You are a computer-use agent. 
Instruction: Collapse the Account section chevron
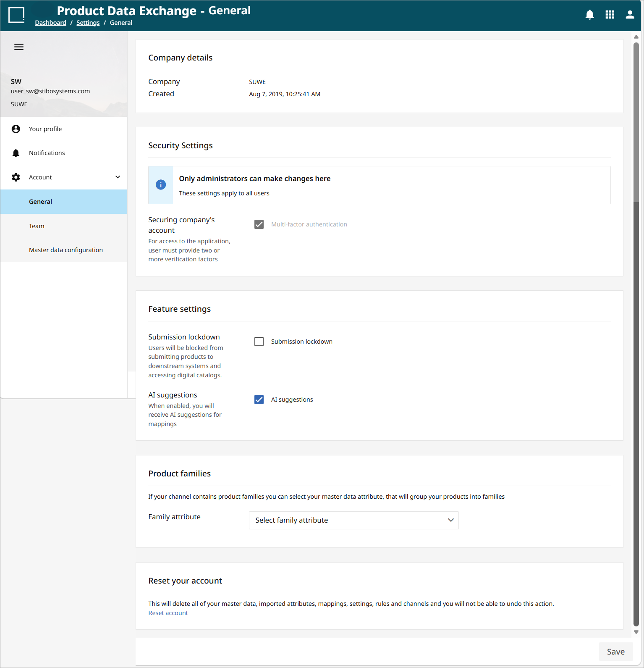[118, 177]
